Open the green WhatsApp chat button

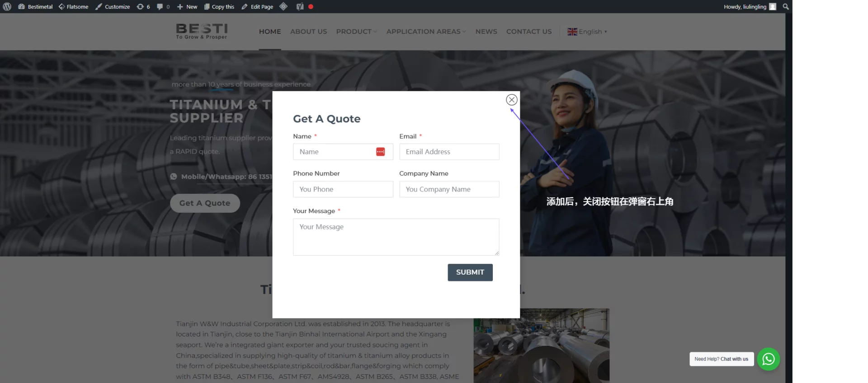click(x=769, y=359)
